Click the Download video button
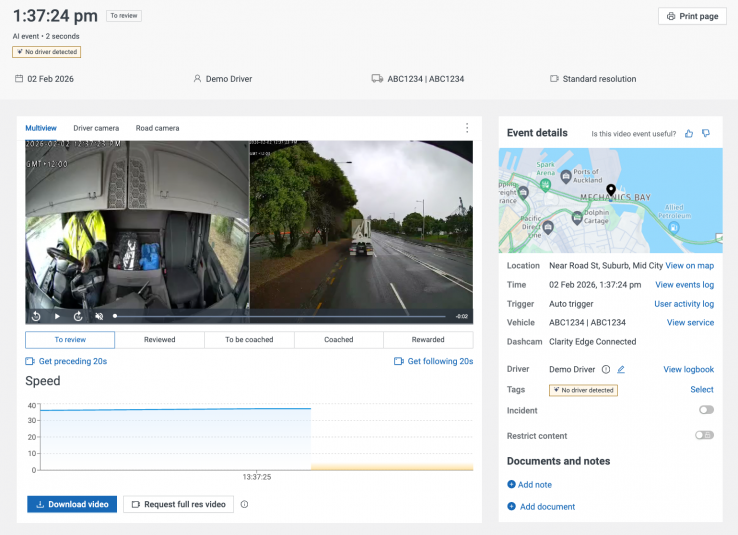 72,505
